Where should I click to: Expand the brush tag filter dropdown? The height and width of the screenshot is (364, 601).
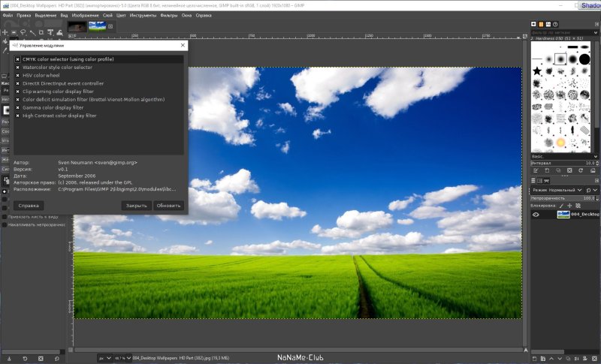tap(595, 32)
